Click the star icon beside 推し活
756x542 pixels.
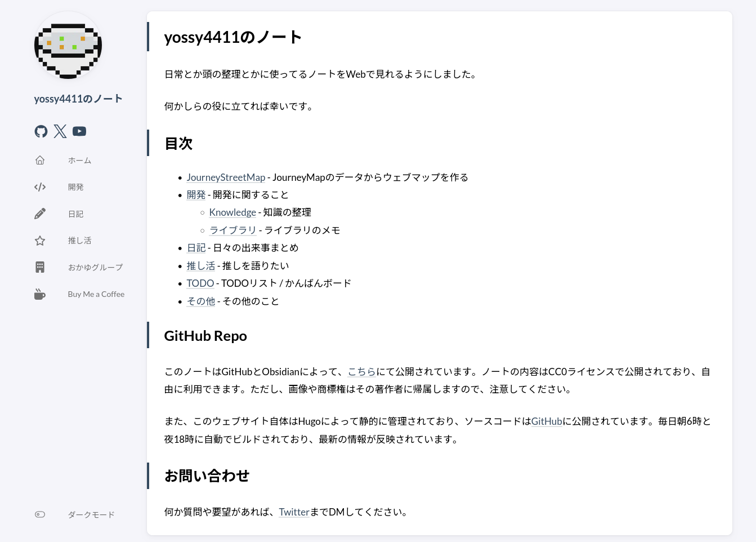click(40, 241)
